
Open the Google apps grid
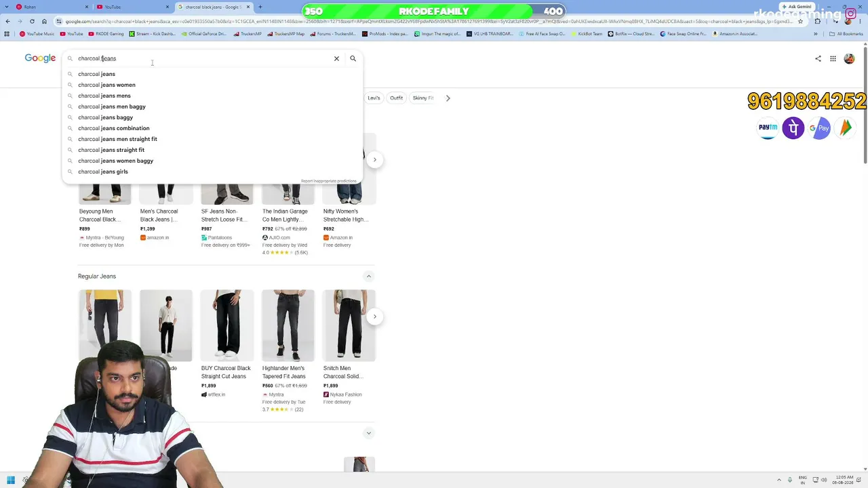[x=833, y=58]
